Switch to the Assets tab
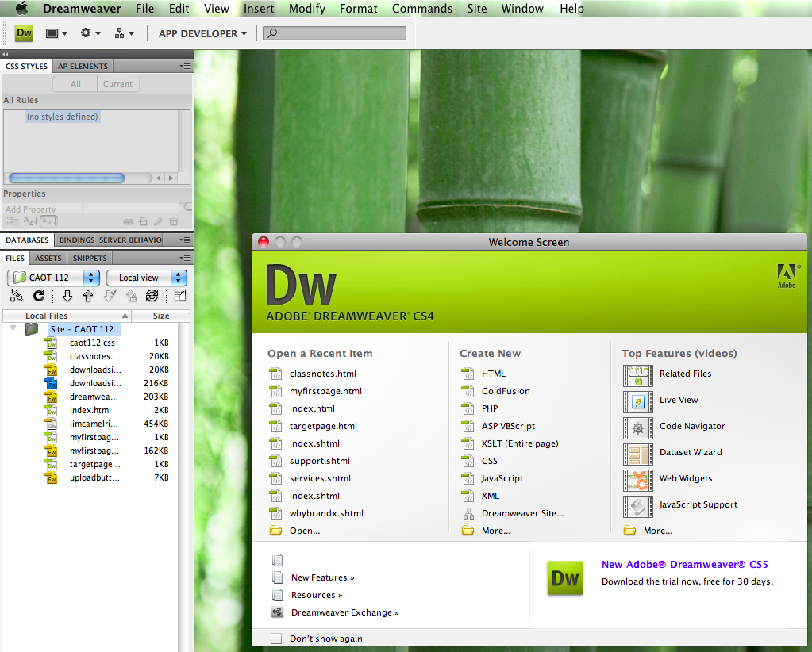 tap(48, 259)
